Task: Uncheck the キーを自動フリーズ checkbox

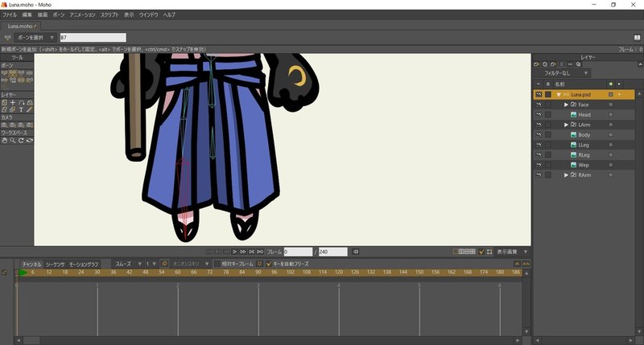Action: coord(269,264)
